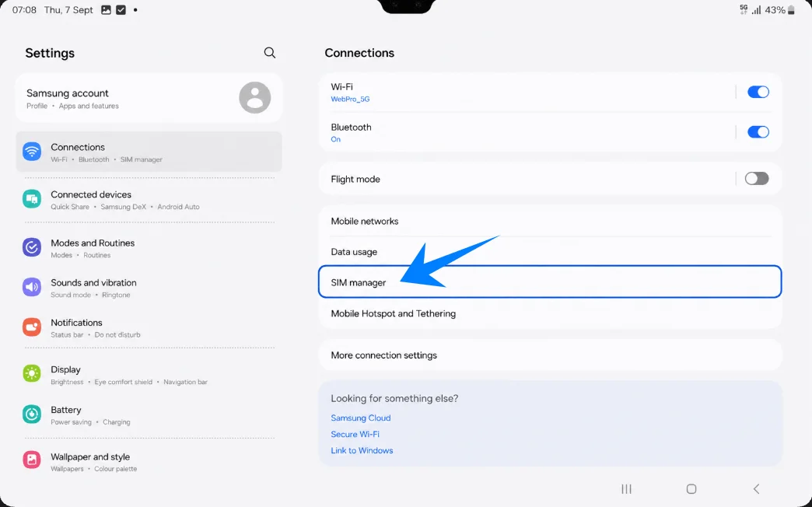The width and height of the screenshot is (812, 507).
Task: Tap the recent apps navigation button
Action: (627, 489)
